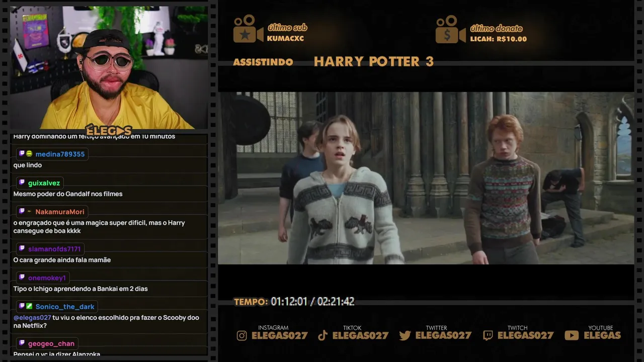Click the geogeo_chan username
This screenshot has width=644, height=362.
coord(51,344)
